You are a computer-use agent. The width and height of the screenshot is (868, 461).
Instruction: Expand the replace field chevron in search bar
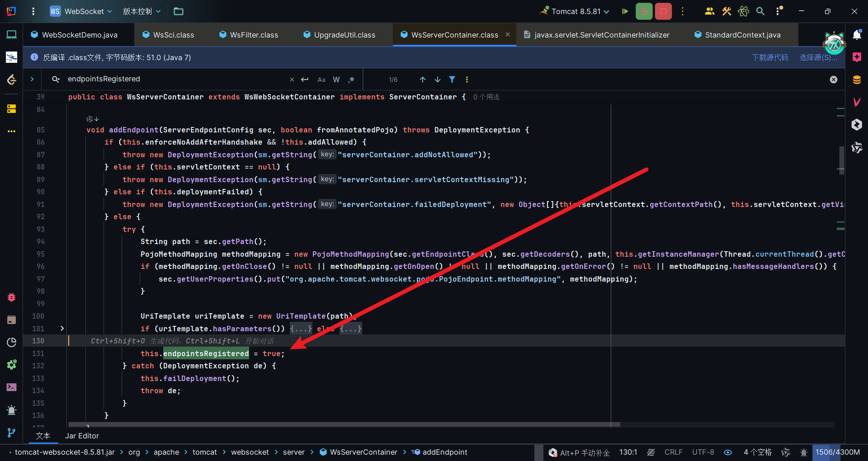[32, 79]
